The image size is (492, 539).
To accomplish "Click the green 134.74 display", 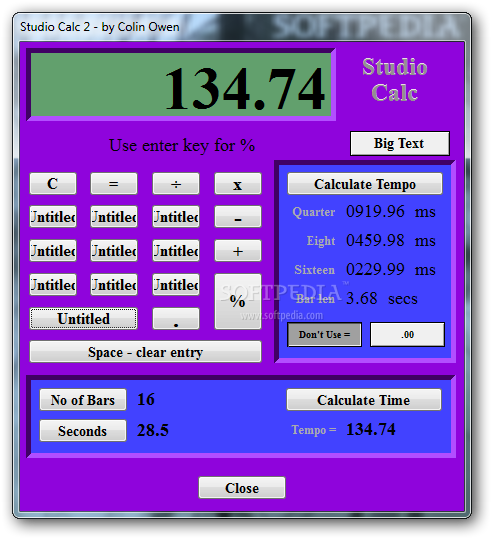I will point(181,85).
